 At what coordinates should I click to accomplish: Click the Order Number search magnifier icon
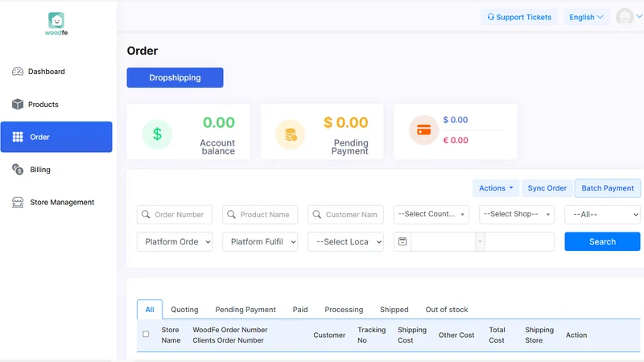click(146, 214)
